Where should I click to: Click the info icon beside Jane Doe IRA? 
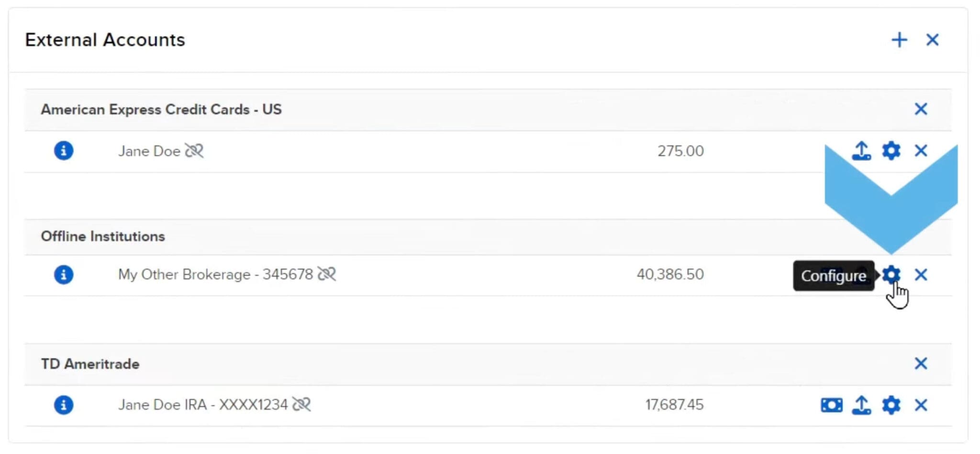pyautogui.click(x=63, y=405)
